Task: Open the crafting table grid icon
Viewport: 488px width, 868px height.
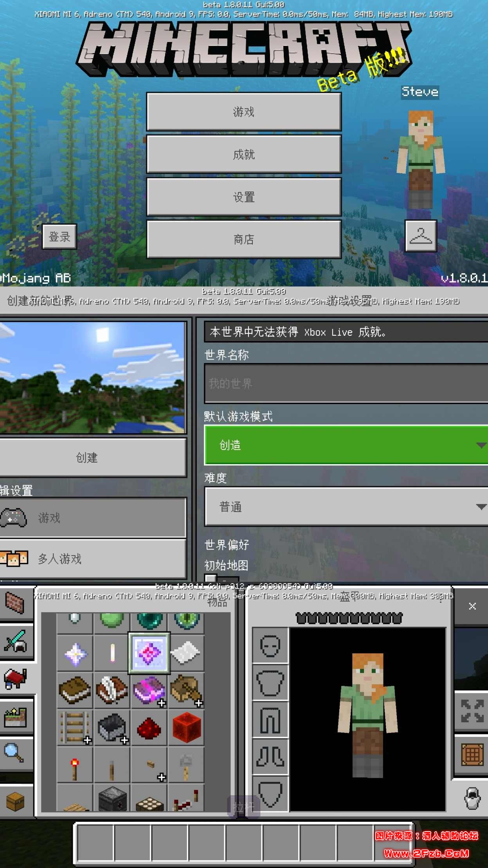Action: point(472,754)
